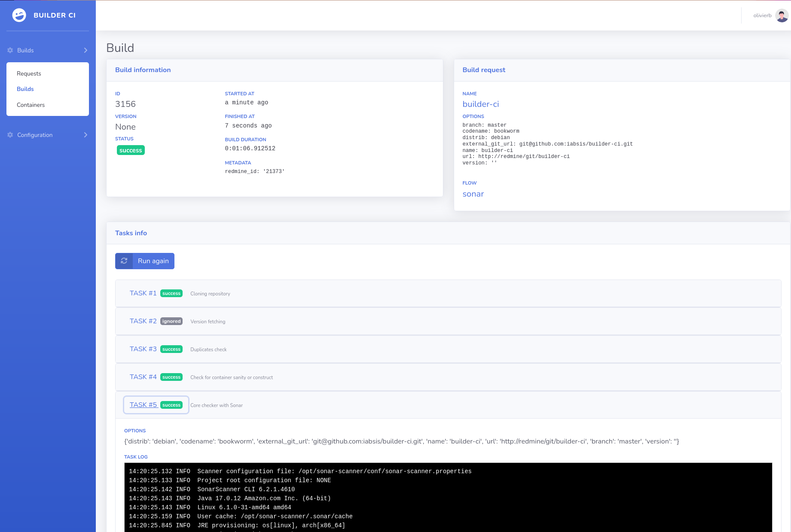Open the builder-ci build request link

(481, 104)
